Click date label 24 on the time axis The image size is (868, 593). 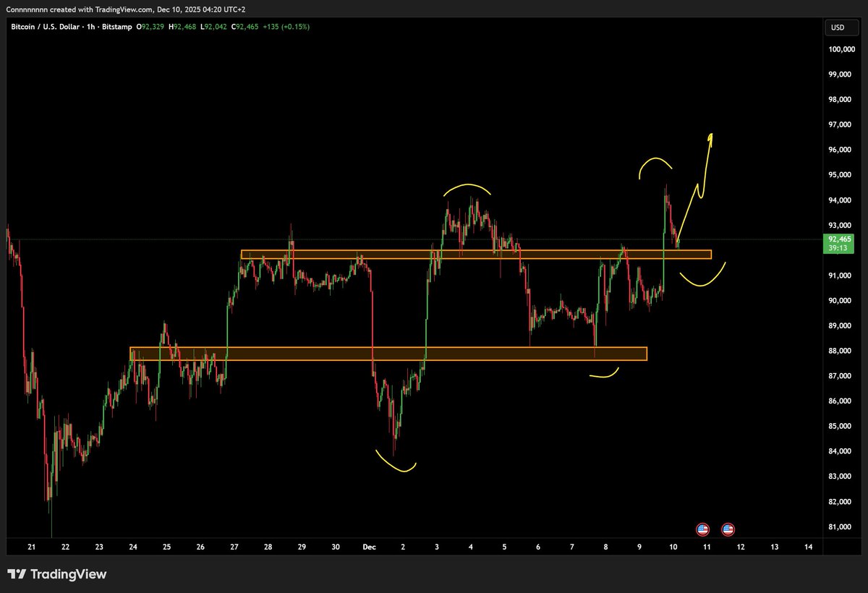(133, 547)
